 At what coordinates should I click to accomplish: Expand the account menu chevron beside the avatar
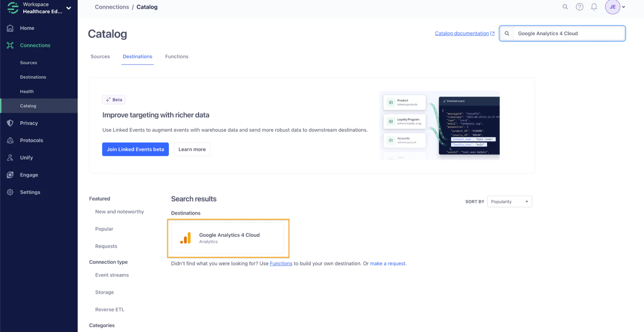[623, 7]
